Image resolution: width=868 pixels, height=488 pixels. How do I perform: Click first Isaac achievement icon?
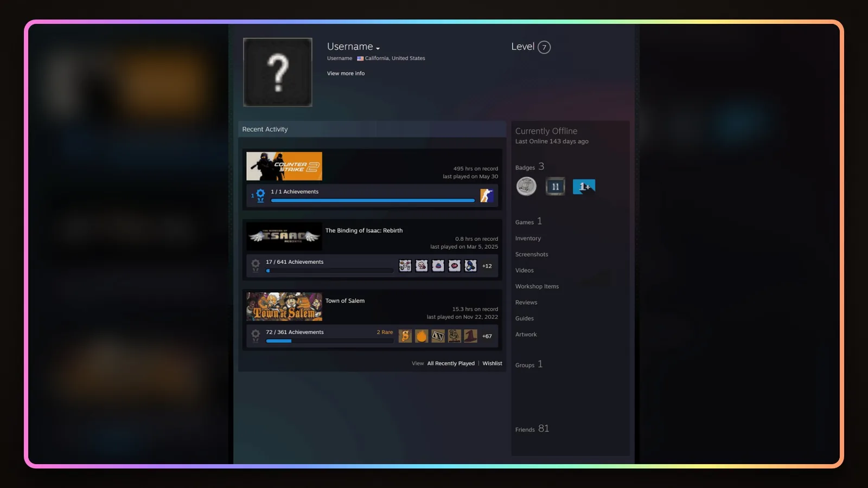(405, 266)
